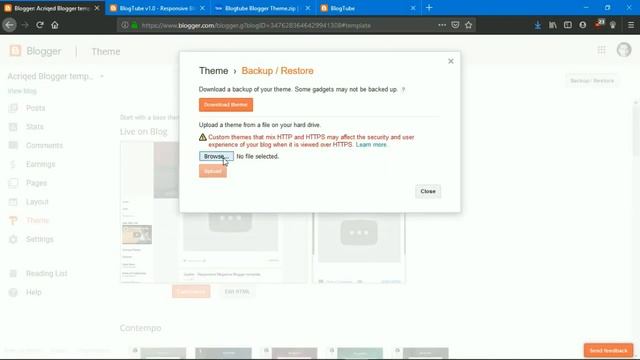Click the Send feedback button
This screenshot has height=360, width=640.
(608, 350)
